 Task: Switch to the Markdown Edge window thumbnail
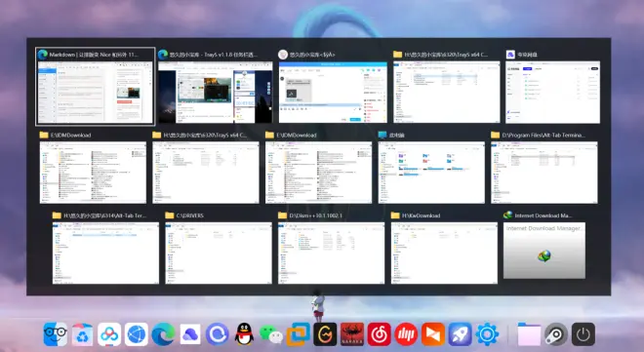point(96,87)
